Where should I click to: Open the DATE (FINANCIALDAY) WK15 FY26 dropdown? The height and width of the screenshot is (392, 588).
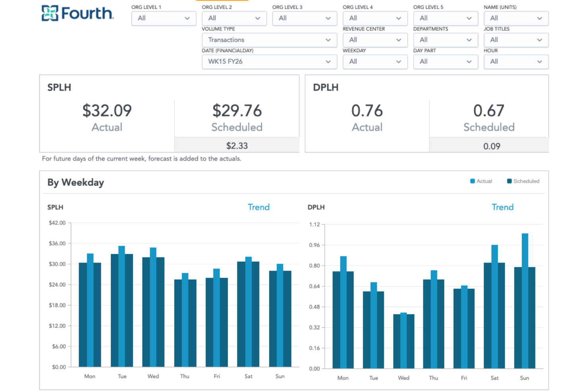(269, 62)
